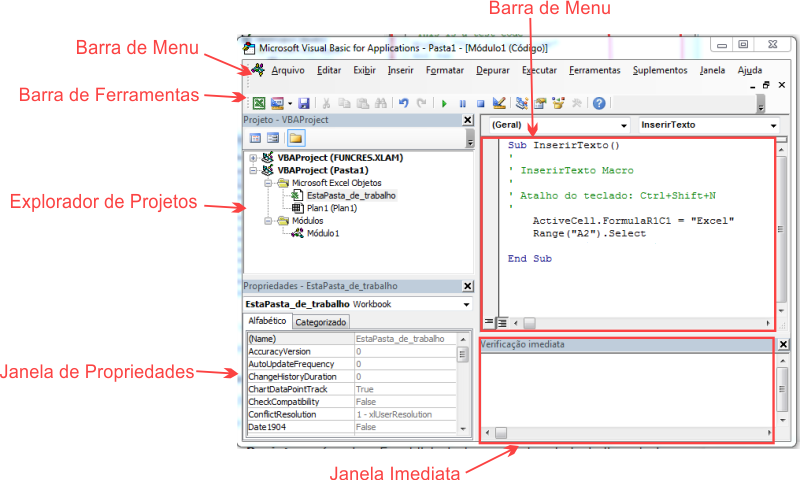The image size is (800, 480).
Task: Switch to Procedure View button
Action: [x=489, y=322]
